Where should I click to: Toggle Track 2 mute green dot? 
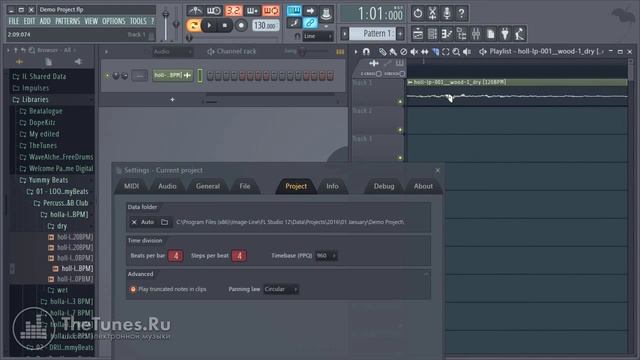(x=400, y=130)
